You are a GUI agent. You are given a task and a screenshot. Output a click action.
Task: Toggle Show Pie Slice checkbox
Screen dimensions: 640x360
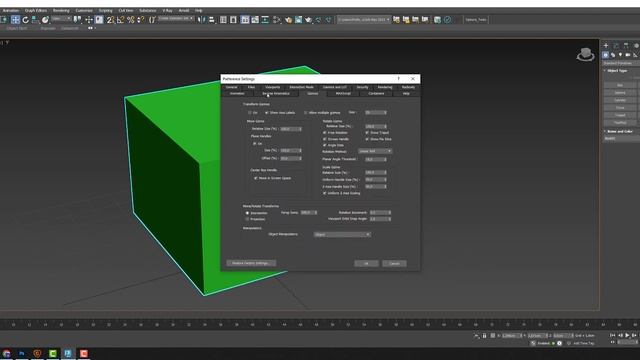click(367, 139)
